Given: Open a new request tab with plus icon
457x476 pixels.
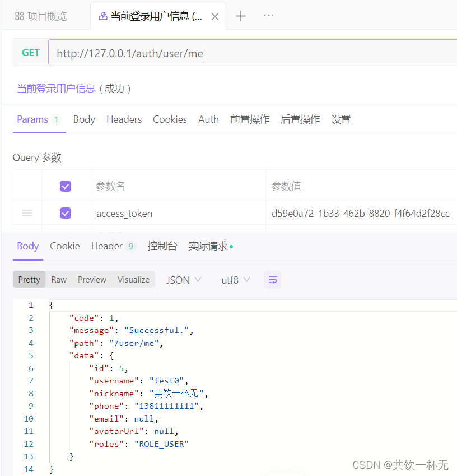Looking at the screenshot, I should [241, 16].
